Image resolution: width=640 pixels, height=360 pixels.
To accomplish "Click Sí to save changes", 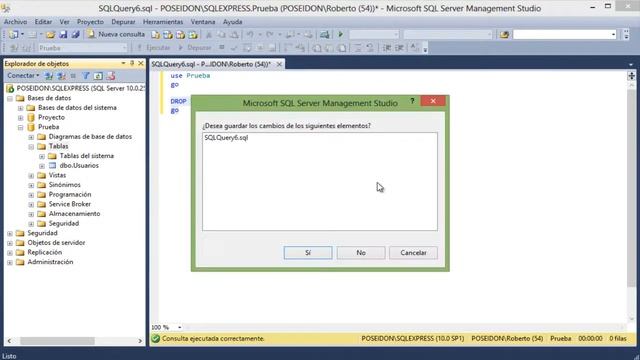I will tap(308, 253).
